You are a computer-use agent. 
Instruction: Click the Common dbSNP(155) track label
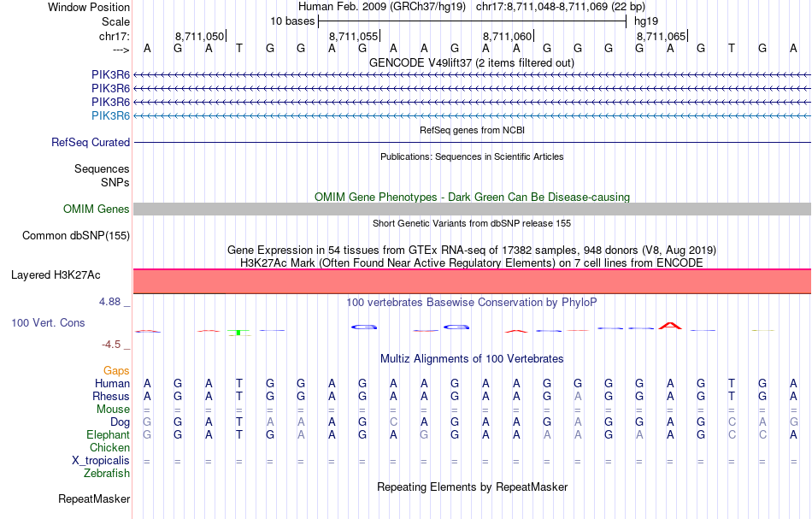pos(76,236)
